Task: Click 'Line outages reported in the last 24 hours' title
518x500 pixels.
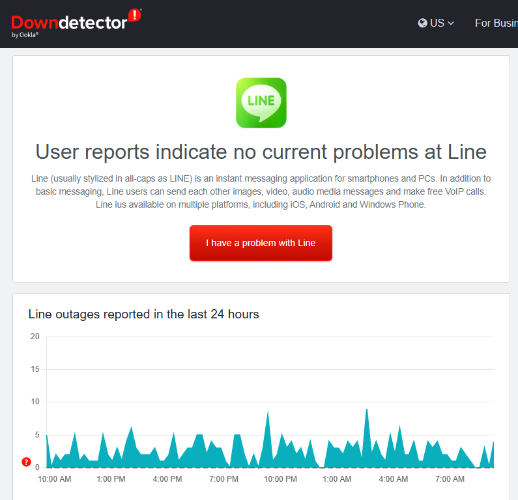Action: [x=144, y=314]
